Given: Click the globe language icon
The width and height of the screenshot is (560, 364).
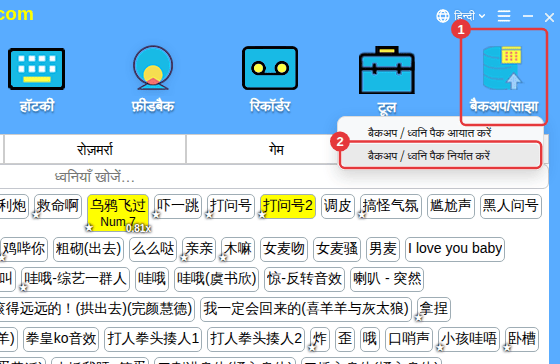Looking at the screenshot, I should [x=443, y=16].
